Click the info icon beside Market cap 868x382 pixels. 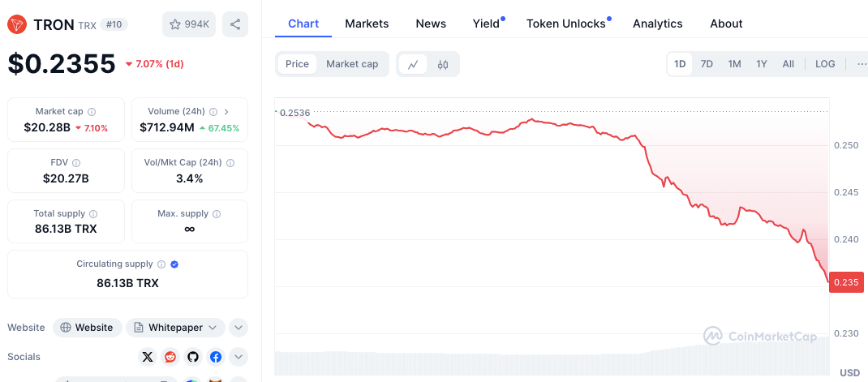coord(92,112)
